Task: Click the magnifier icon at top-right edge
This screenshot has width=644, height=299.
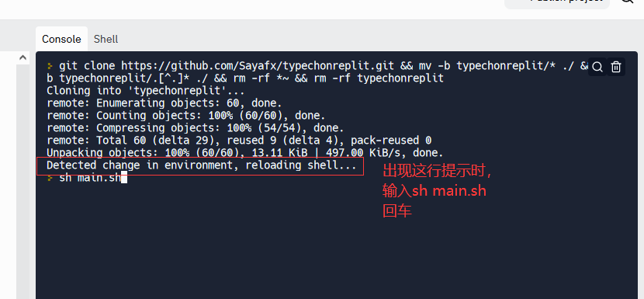Action: coord(628,1)
